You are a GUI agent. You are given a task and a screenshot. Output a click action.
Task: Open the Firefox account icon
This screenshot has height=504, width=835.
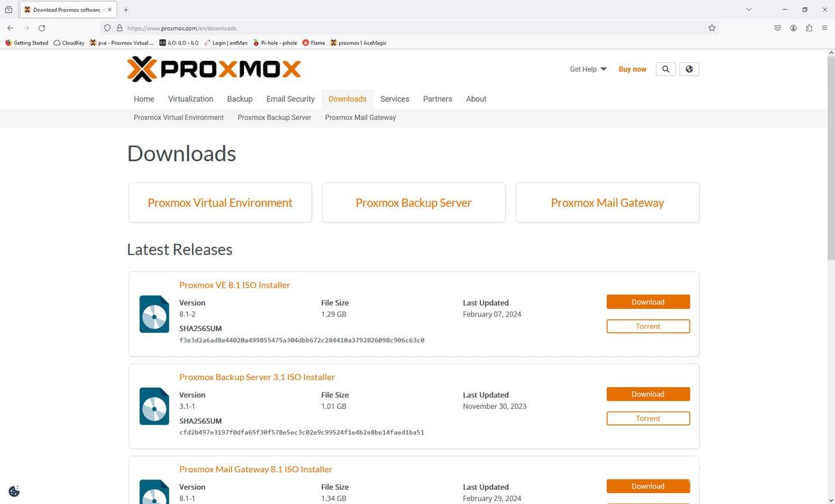(x=793, y=28)
